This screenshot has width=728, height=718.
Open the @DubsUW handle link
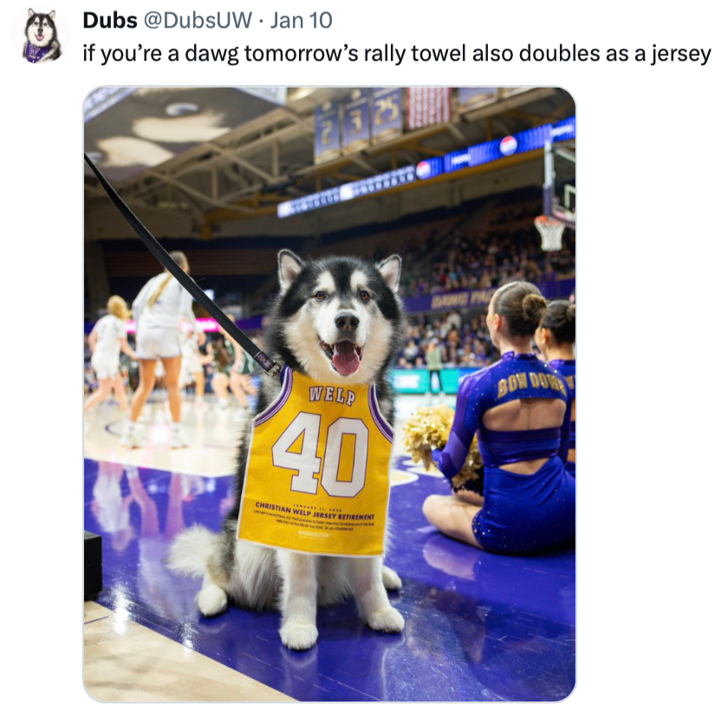(x=198, y=21)
